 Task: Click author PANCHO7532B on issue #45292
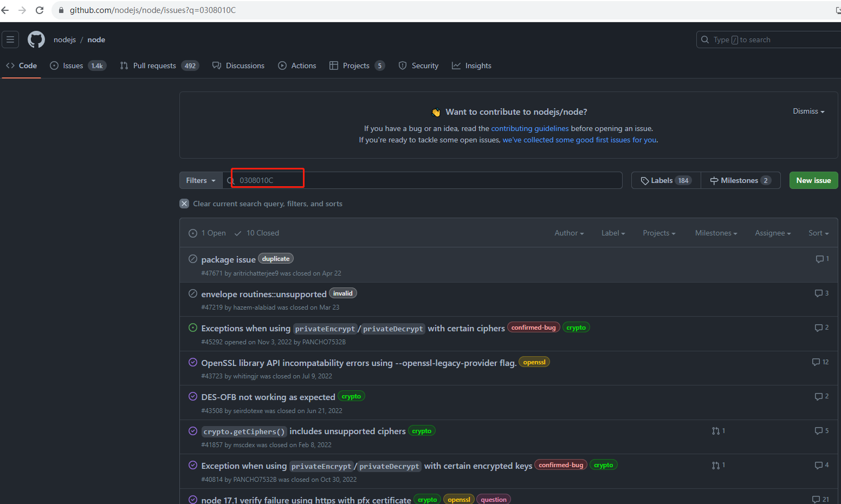coord(324,342)
